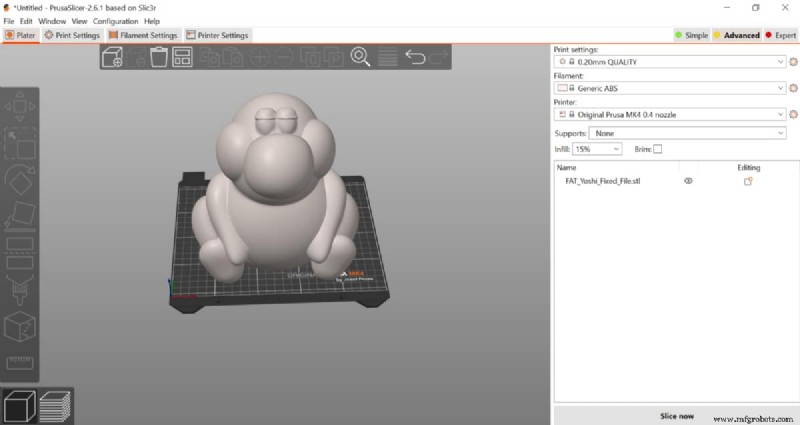
Task: Select the Move gizmo tool
Action: [x=20, y=107]
